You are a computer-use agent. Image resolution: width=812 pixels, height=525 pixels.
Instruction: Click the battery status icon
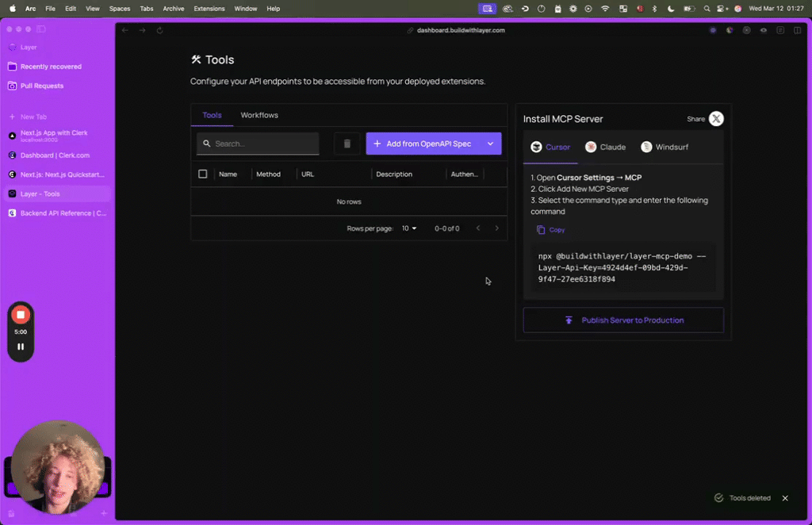pyautogui.click(x=689, y=8)
